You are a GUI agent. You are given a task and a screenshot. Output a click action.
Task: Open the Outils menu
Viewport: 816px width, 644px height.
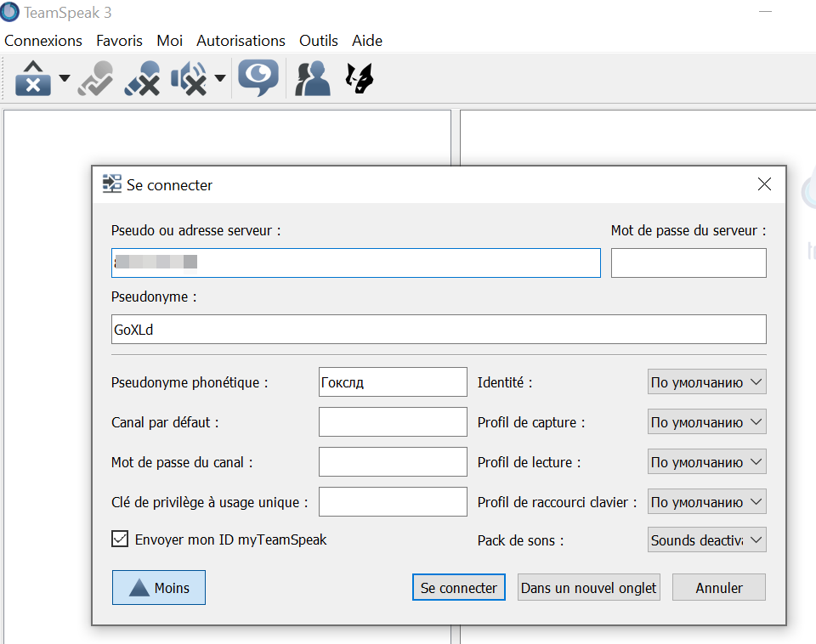[318, 41]
